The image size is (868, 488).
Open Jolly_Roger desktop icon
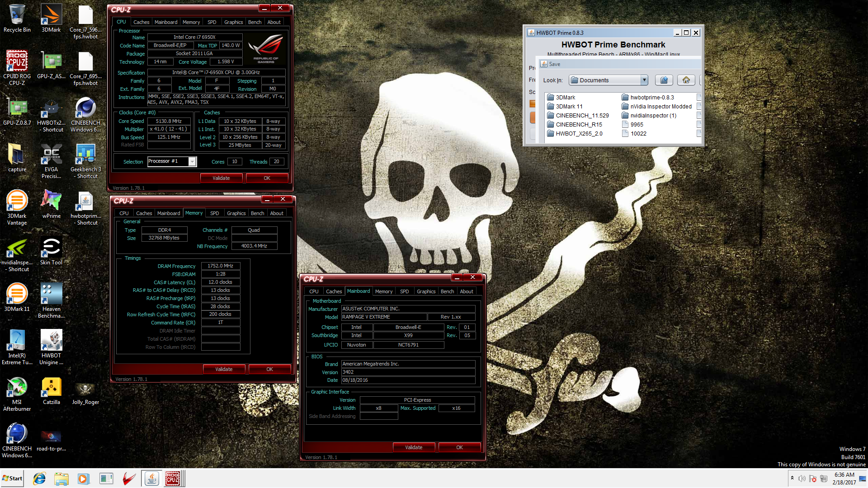coord(85,392)
